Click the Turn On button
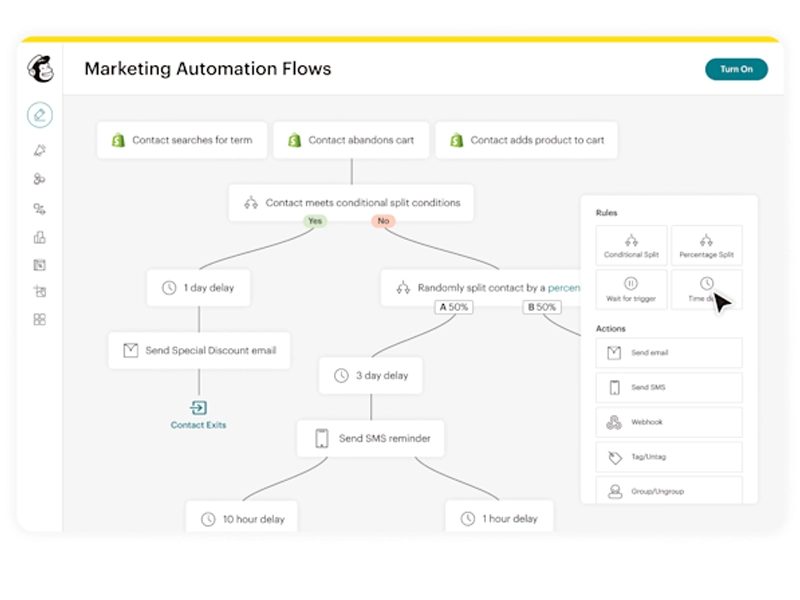This screenshot has height=600, width=800. point(736,69)
